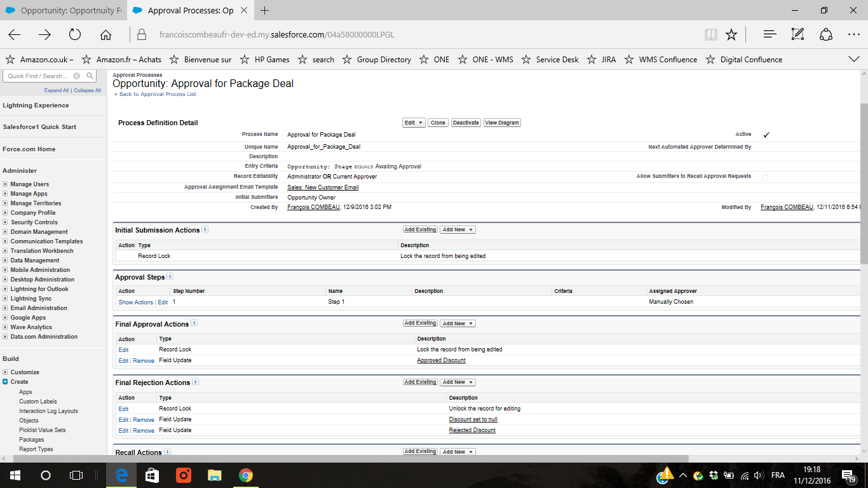Select the Approval Processes browser tab
Image resolution: width=868 pixels, height=488 pixels.
[x=189, y=10]
